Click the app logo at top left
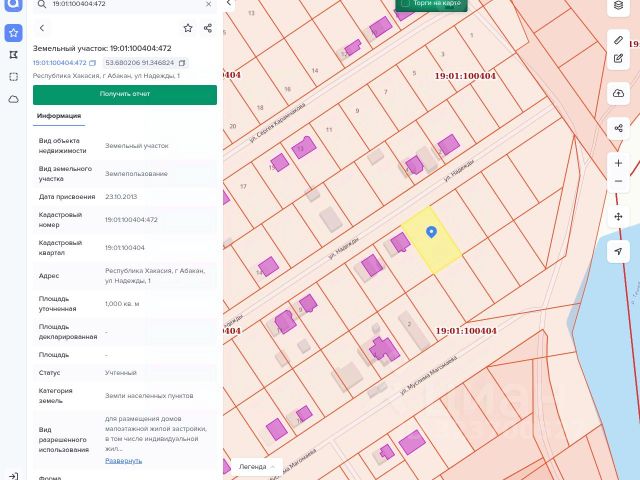Image resolution: width=640 pixels, height=480 pixels. (x=13, y=4)
